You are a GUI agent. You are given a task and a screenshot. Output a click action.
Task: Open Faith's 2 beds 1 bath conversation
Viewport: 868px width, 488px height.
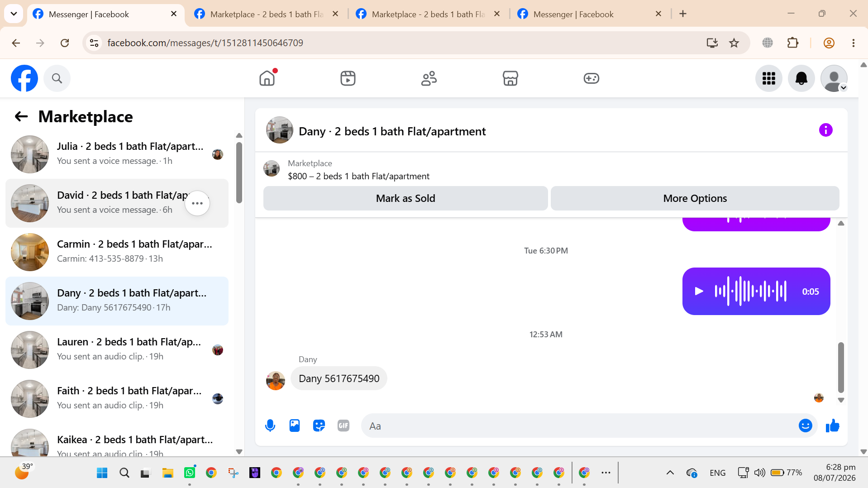tap(117, 398)
